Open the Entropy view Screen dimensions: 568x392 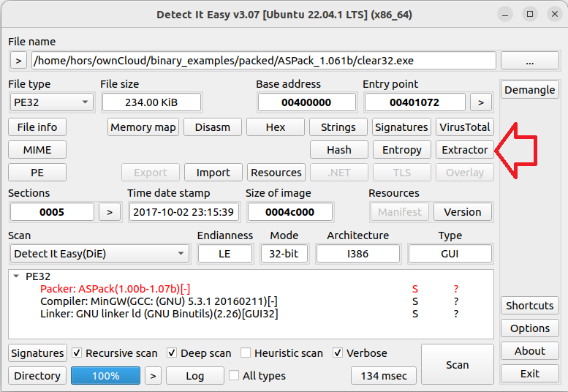pyautogui.click(x=402, y=150)
